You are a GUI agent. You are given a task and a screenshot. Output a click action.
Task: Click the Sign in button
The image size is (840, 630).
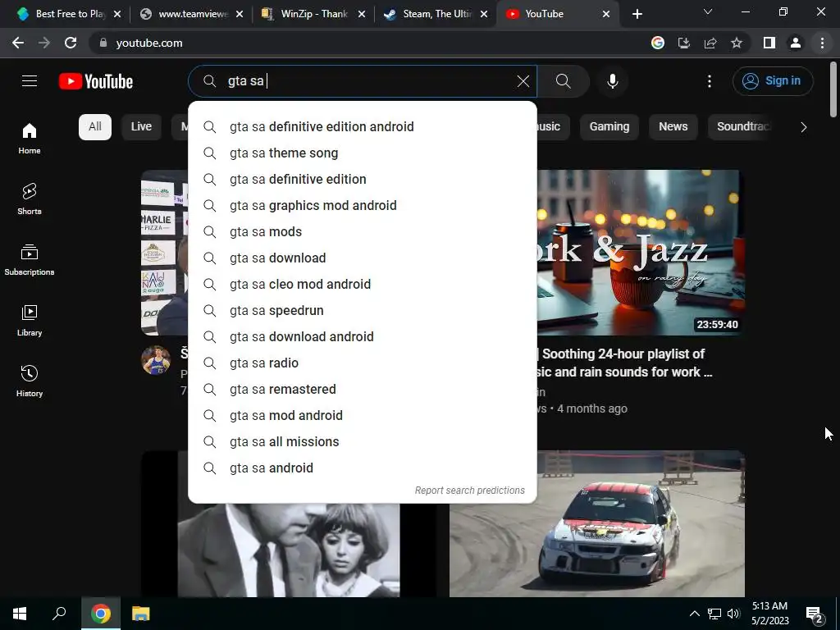point(773,81)
